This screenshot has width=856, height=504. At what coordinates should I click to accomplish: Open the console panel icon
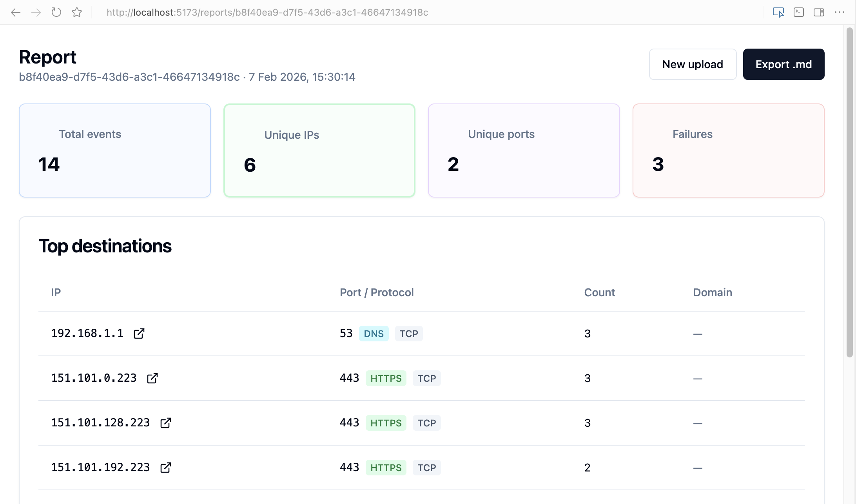(799, 13)
